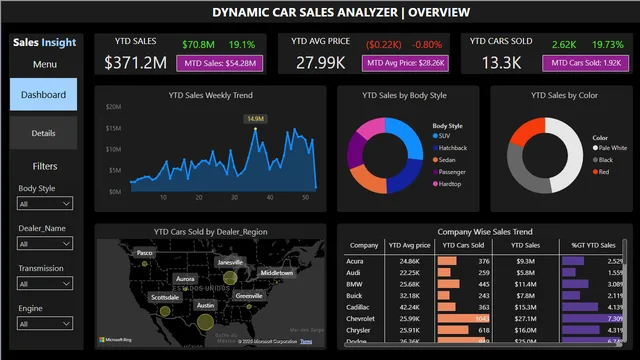
Task: Click Chevrolet's 1043 cars sold bar
Action: pos(463,318)
